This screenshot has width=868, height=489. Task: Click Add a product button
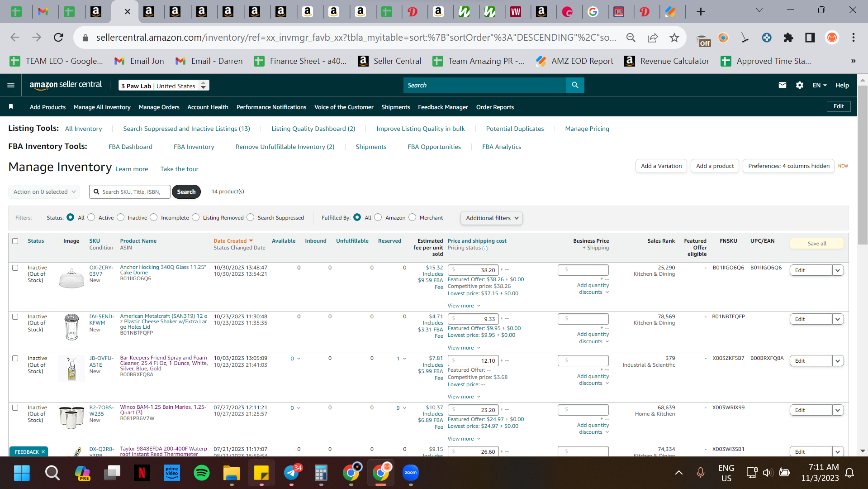coord(715,166)
